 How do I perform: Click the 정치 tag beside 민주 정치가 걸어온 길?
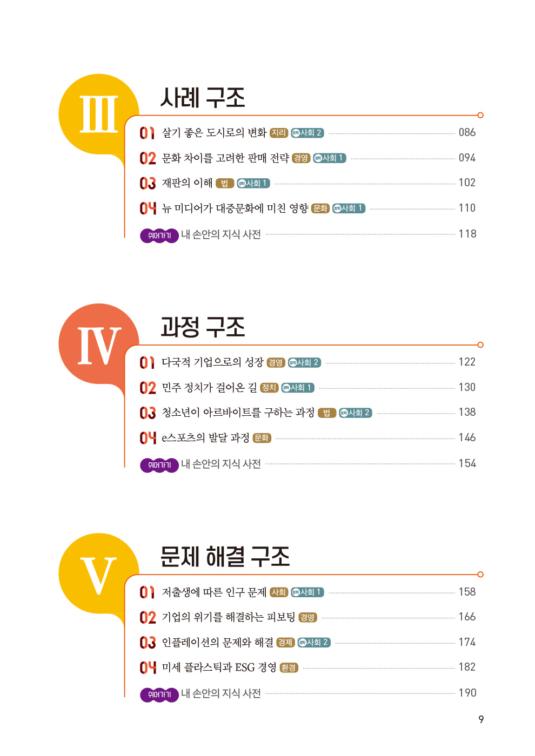tap(269, 388)
